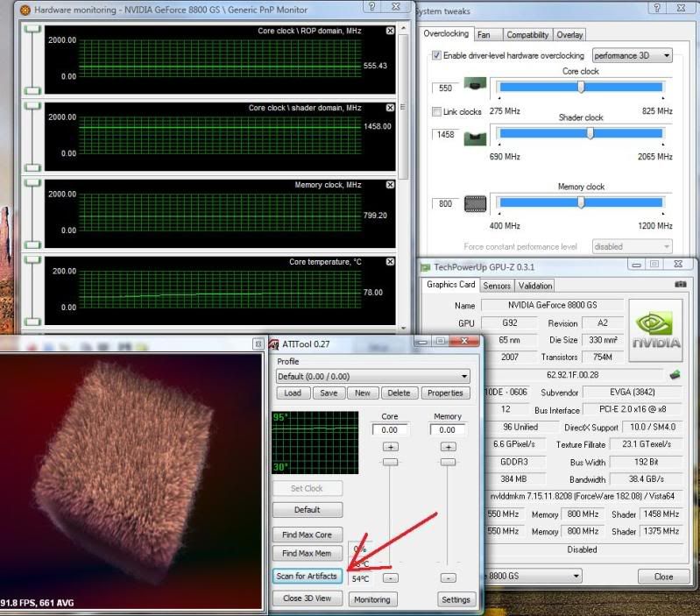
Task: Close the Core clock ROP domain graph
Action: pos(390,31)
